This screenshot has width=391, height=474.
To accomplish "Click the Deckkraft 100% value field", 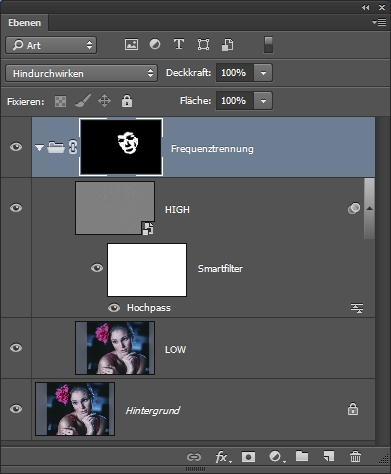I will tap(235, 73).
